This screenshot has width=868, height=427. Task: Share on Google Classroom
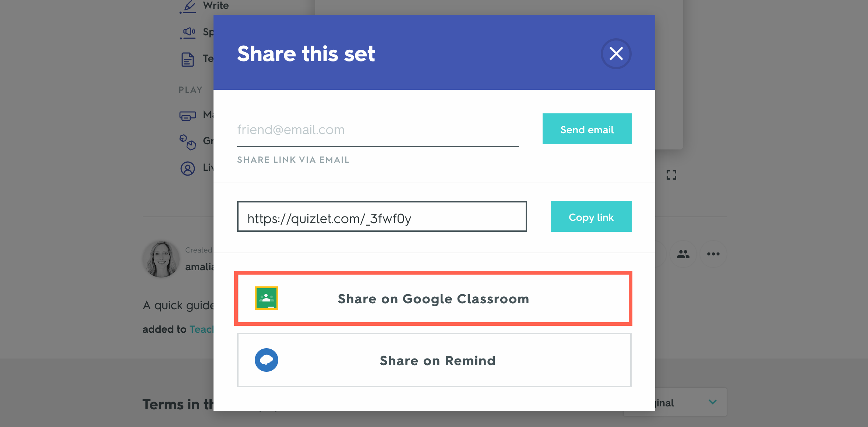coord(433,299)
